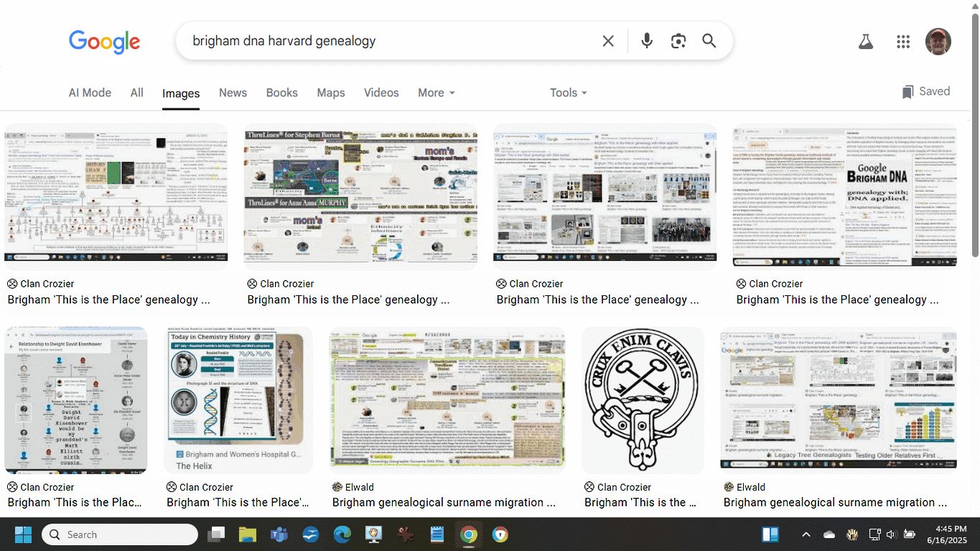Select the Videos tab
Screen dimensions: 980x551
[x=381, y=93]
